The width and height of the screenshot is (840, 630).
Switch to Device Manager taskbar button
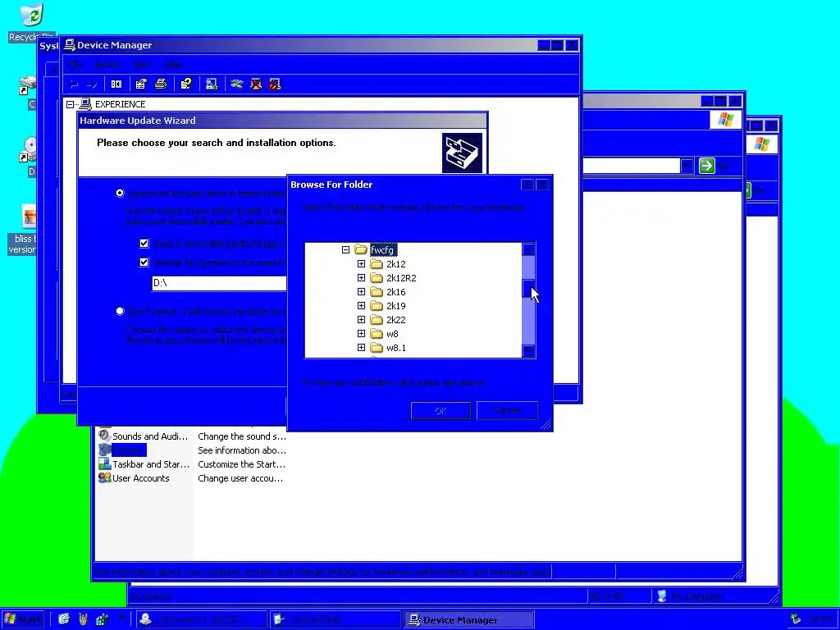coord(468,620)
